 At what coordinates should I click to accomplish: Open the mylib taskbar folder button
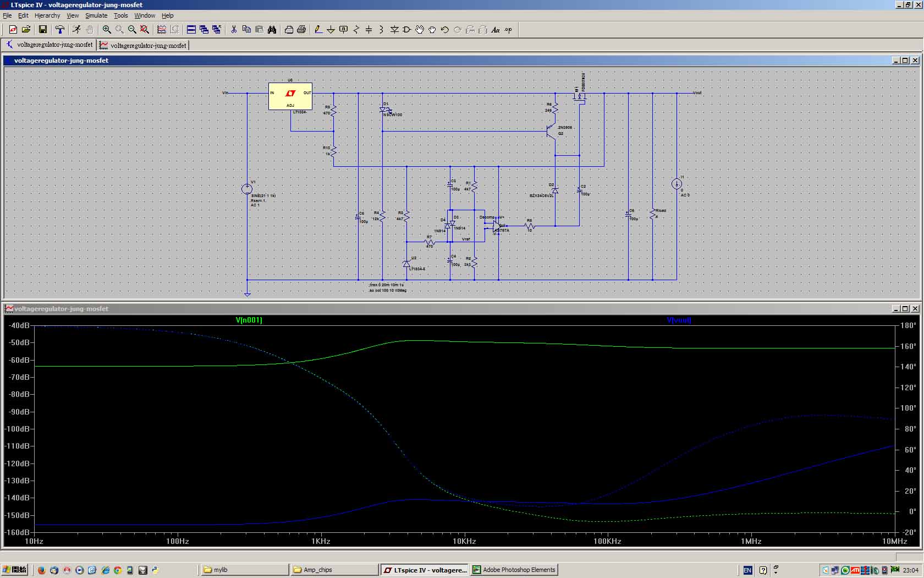click(244, 570)
